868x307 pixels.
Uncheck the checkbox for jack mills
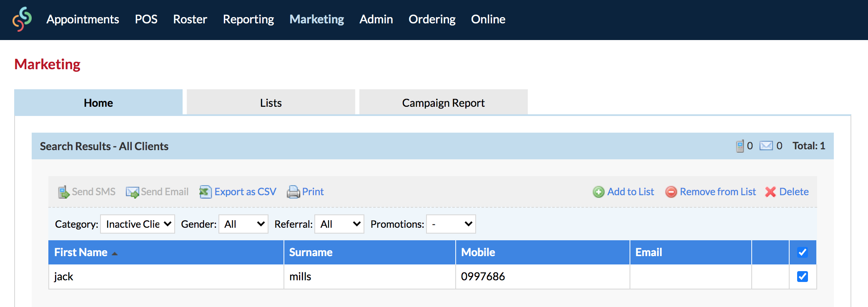pyautogui.click(x=803, y=277)
